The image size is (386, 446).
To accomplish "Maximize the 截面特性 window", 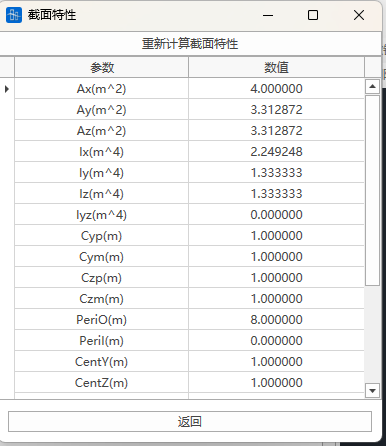I will tap(313, 15).
